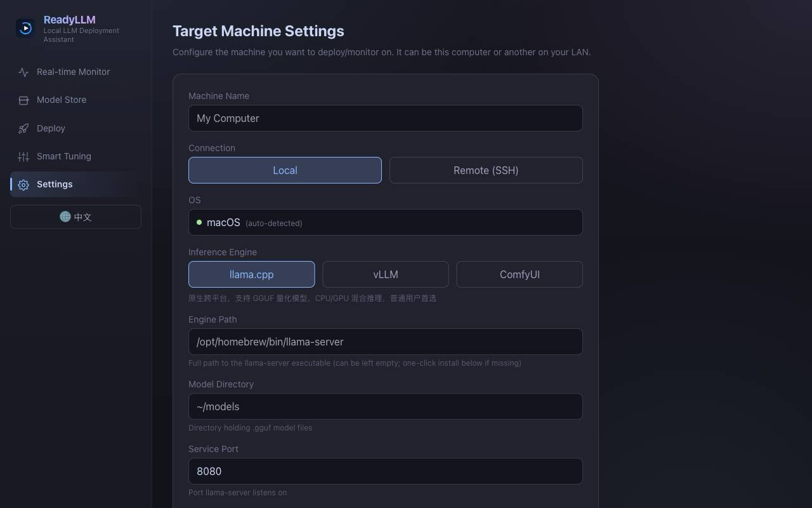This screenshot has height=508, width=812.
Task: Click the 'Local LLM Deployment Assistant' subtitle
Action: coord(81,35)
